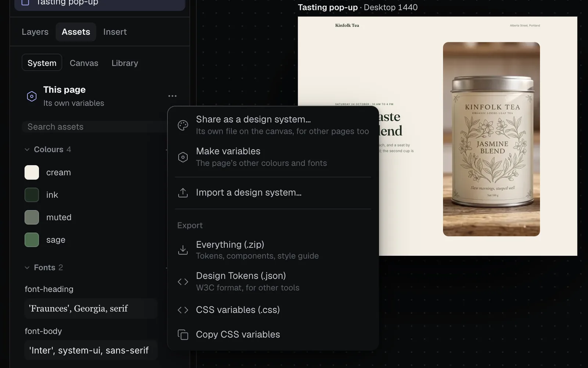
Task: Select the System sub-tab
Action: point(42,63)
